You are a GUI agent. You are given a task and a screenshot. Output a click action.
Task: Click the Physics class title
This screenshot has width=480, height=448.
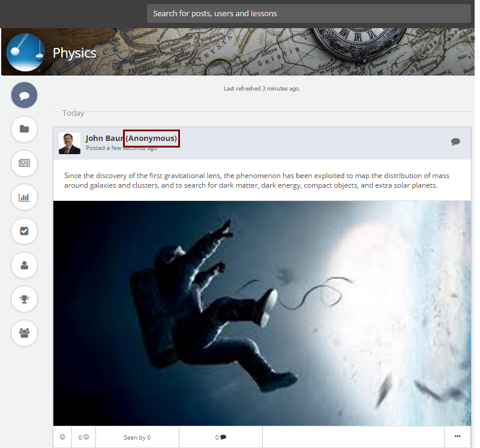pos(74,53)
